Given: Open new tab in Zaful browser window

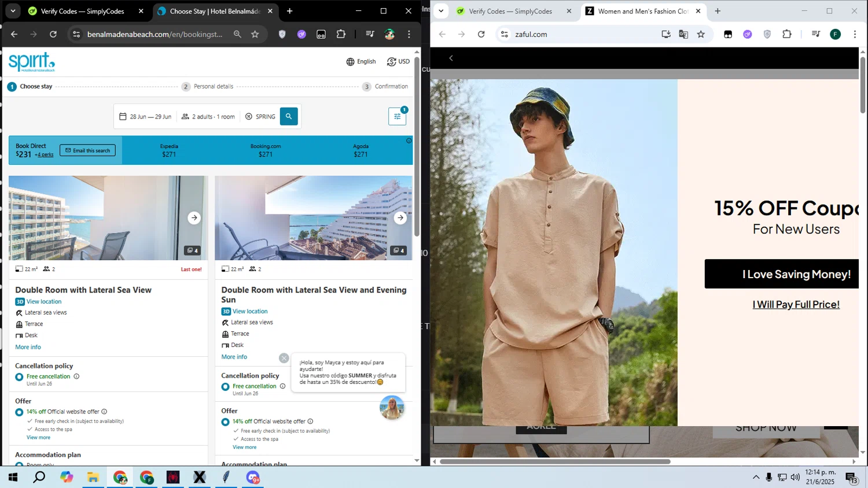Looking at the screenshot, I should [x=718, y=11].
